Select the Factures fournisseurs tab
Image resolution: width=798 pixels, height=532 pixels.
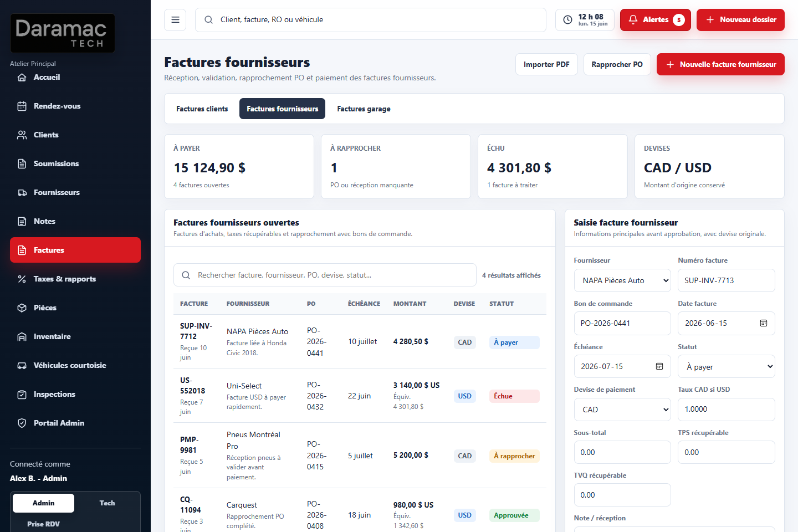pyautogui.click(x=283, y=109)
